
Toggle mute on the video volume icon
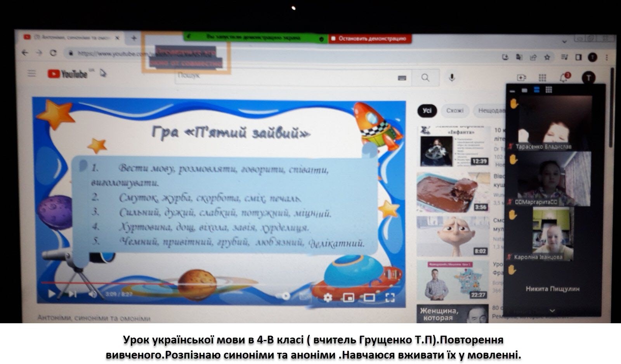pos(92,294)
